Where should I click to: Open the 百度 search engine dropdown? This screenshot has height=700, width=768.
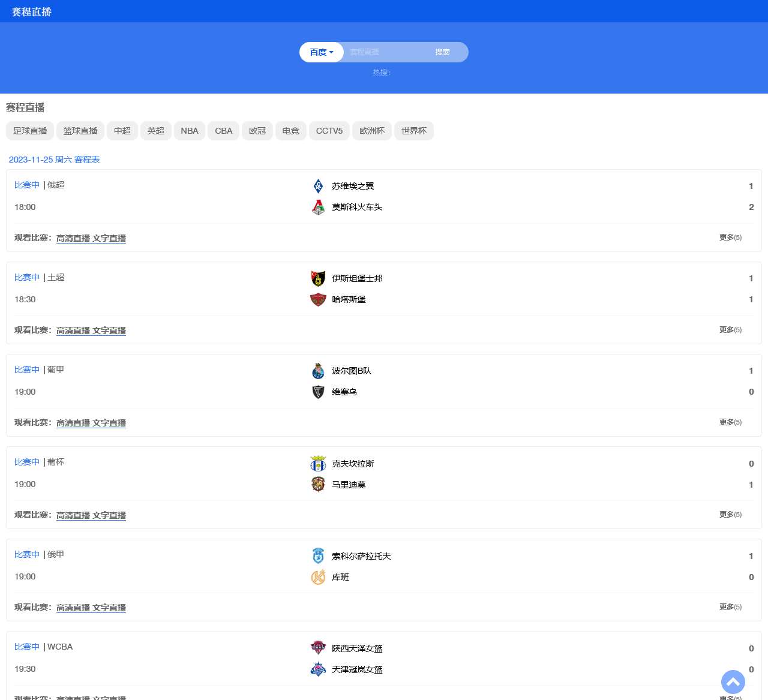(x=322, y=52)
